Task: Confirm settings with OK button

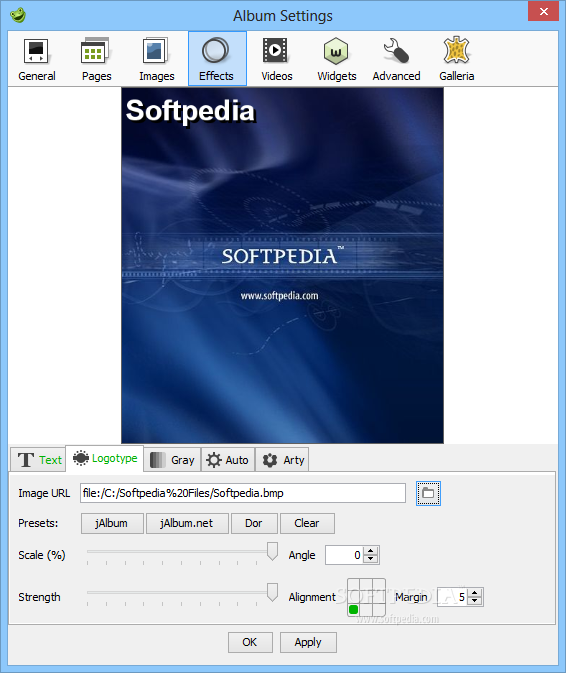Action: coord(250,642)
